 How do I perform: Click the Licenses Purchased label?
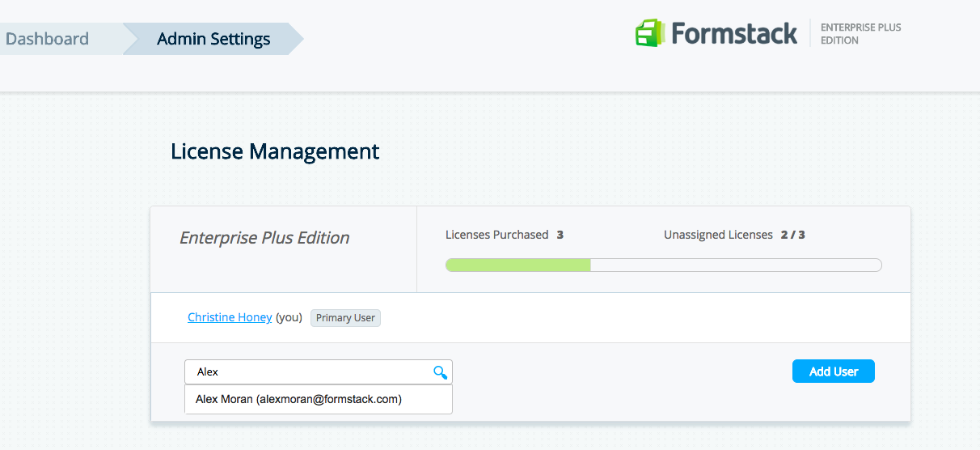496,235
